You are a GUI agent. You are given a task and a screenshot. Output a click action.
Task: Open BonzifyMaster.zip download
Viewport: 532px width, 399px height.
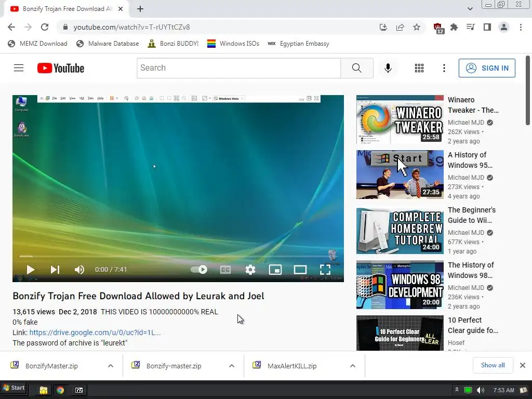tap(51, 366)
